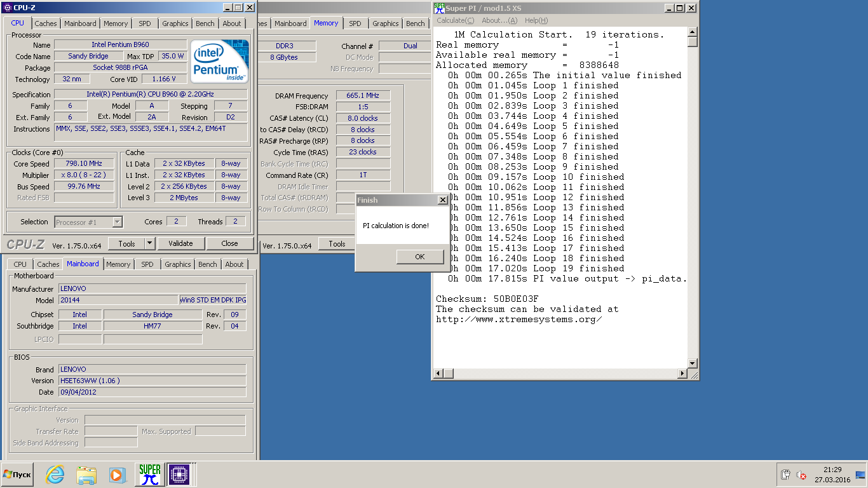Click the motherboard model 20144 field
868x488 pixels.
(x=119, y=300)
